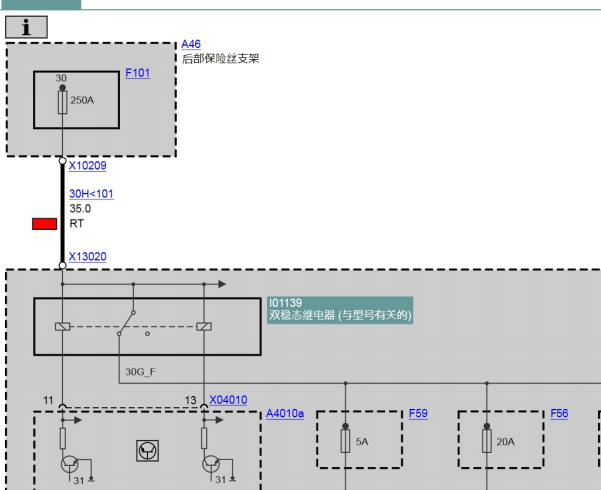This screenshot has width=601, height=490.
Task: Open the A4010a module link
Action: point(285,413)
